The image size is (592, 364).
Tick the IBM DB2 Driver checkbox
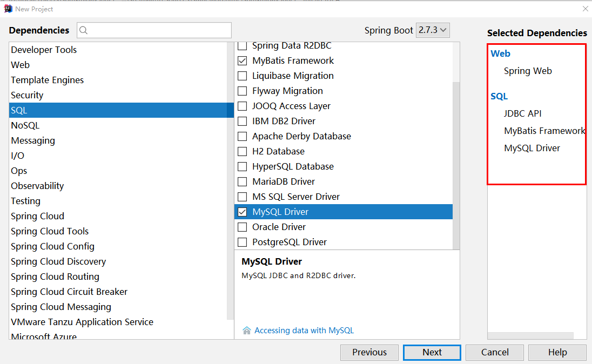click(243, 121)
